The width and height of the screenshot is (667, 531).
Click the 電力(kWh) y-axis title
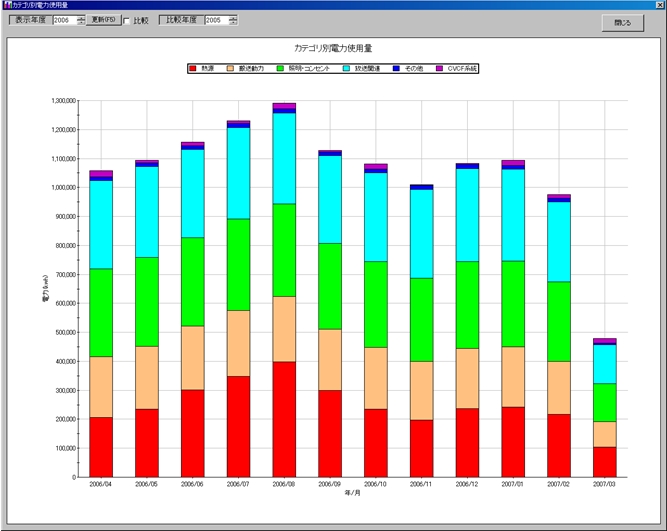[46, 288]
